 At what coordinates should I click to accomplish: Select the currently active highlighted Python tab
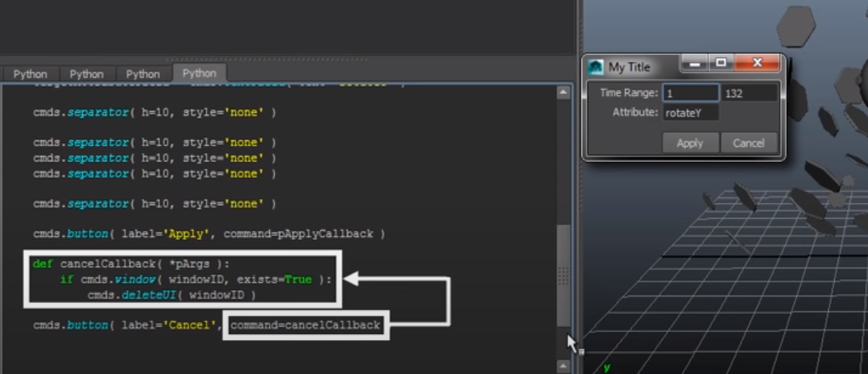pos(199,73)
